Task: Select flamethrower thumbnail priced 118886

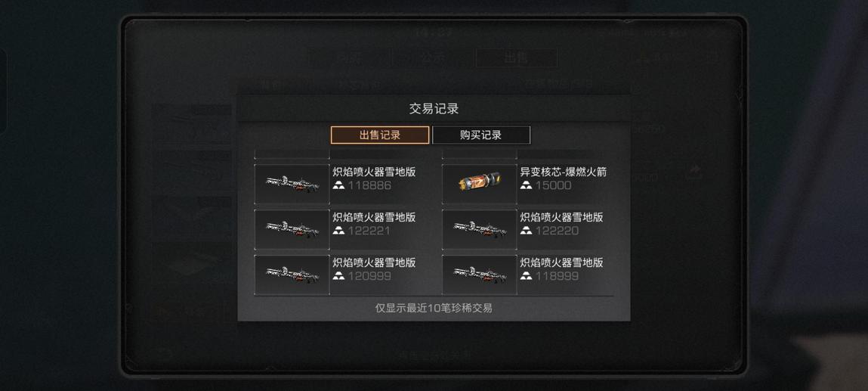Action: pos(292,183)
